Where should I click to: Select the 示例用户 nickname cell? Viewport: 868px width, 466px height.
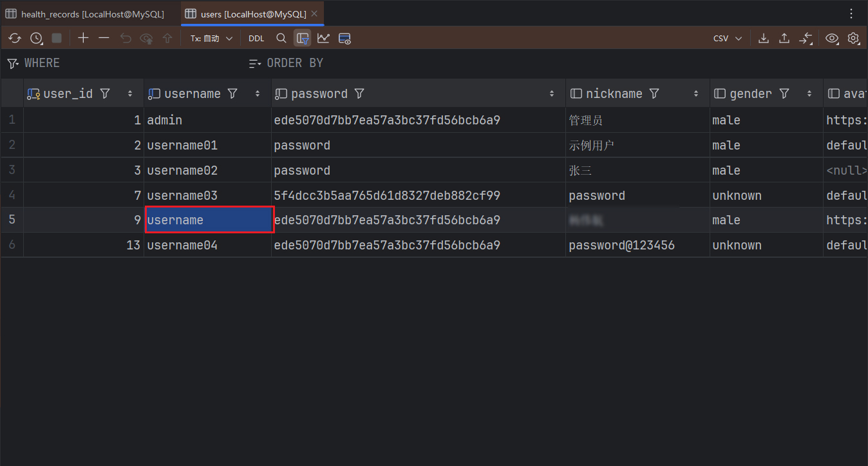click(x=637, y=145)
